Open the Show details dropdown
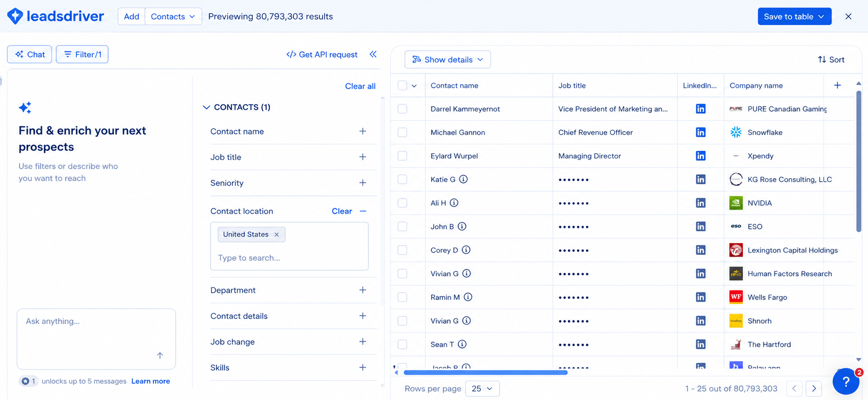 click(x=447, y=60)
